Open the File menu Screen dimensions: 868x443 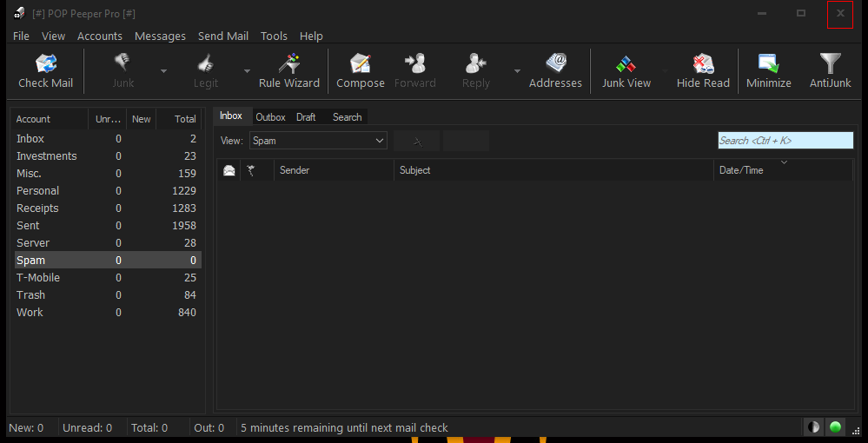pos(21,36)
